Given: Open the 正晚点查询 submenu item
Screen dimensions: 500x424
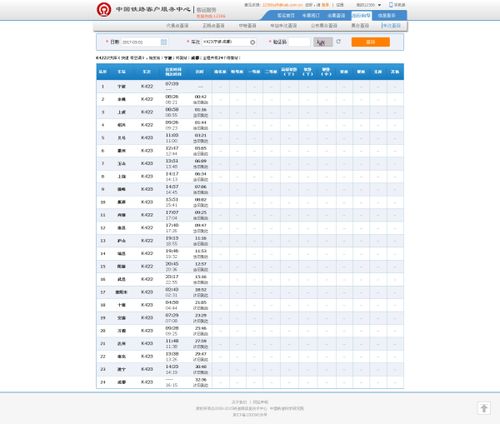Looking at the screenshot, I should click(213, 26).
